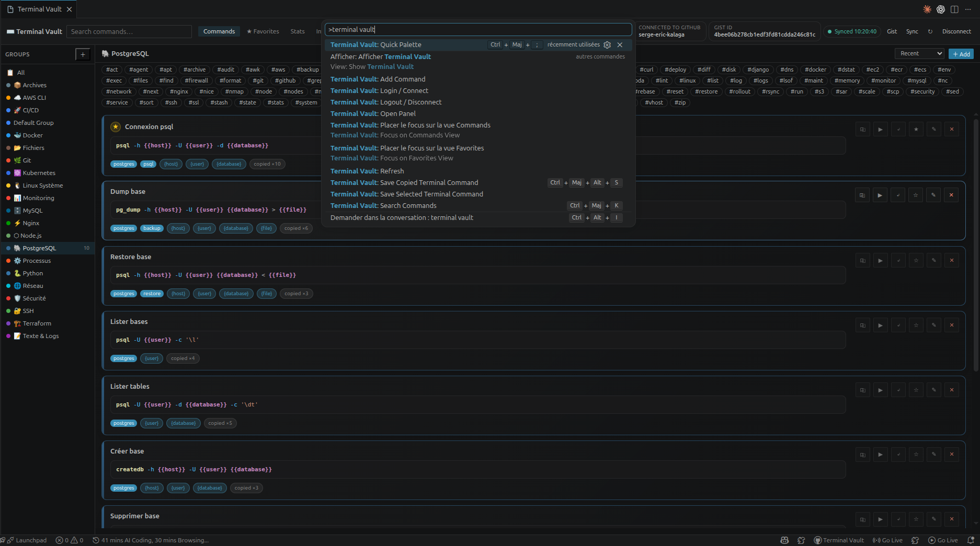Viewport: 980px width, 546px height.
Task: Remove Quick Palette from recently used with the X
Action: point(620,45)
